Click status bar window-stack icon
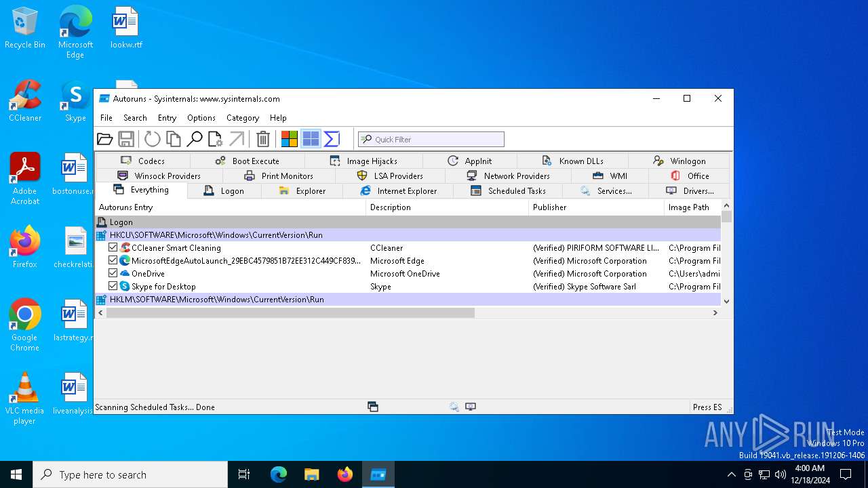Screen dimensions: 868x488 coord(372,407)
